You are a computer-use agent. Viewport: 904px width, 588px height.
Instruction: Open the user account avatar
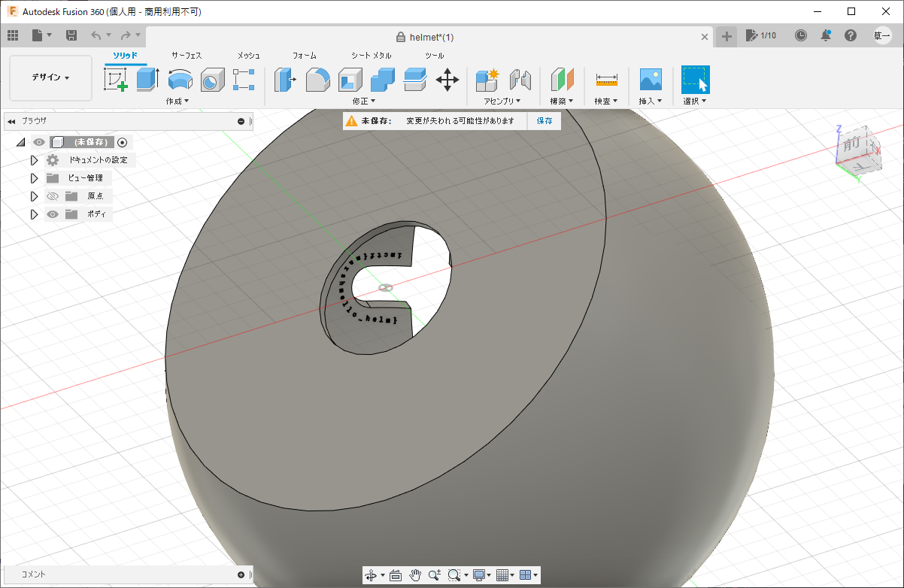tap(882, 35)
